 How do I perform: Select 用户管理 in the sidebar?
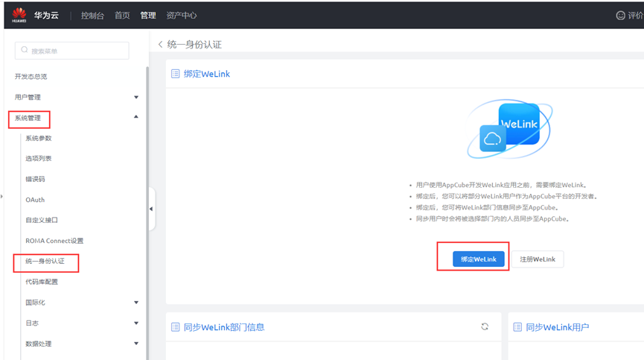point(28,98)
